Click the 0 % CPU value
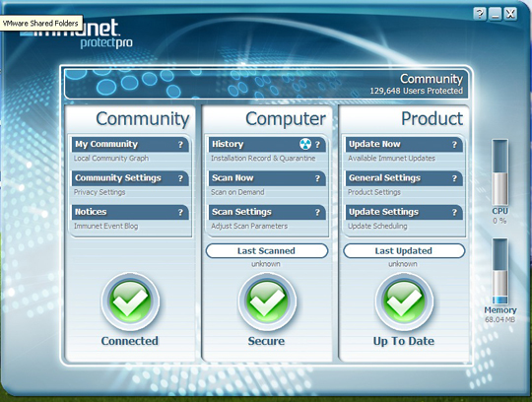The height and width of the screenshot is (402, 532). tap(499, 221)
